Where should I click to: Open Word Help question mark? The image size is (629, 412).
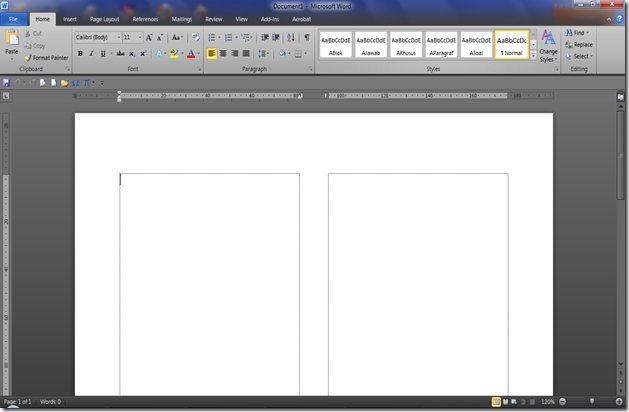click(619, 19)
